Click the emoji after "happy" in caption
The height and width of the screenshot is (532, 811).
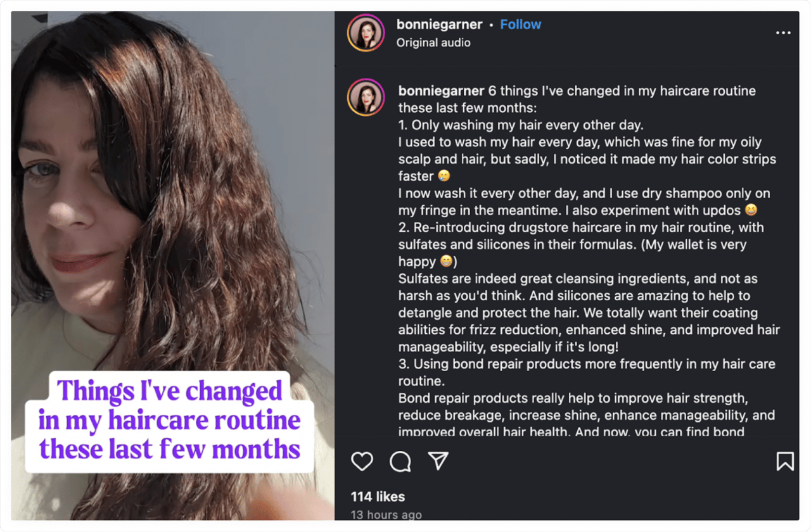447,262
